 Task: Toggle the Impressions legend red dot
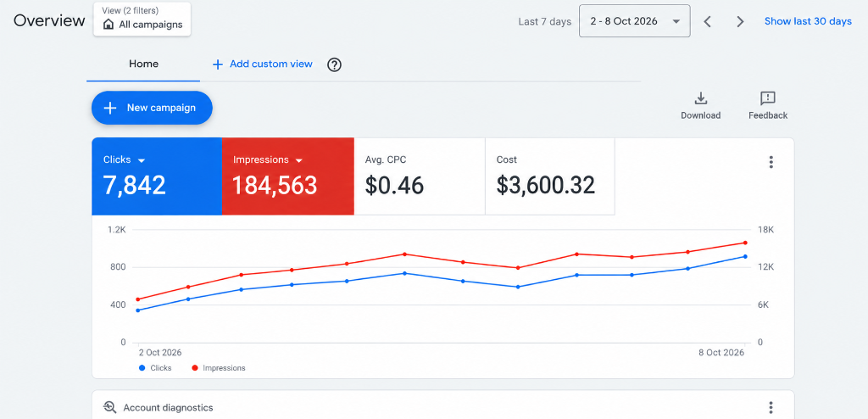click(194, 368)
